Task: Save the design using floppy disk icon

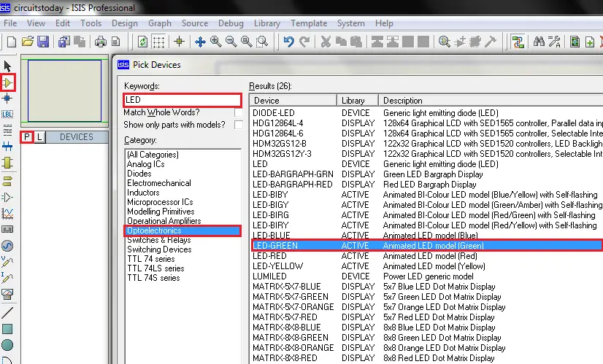Action: (43, 42)
